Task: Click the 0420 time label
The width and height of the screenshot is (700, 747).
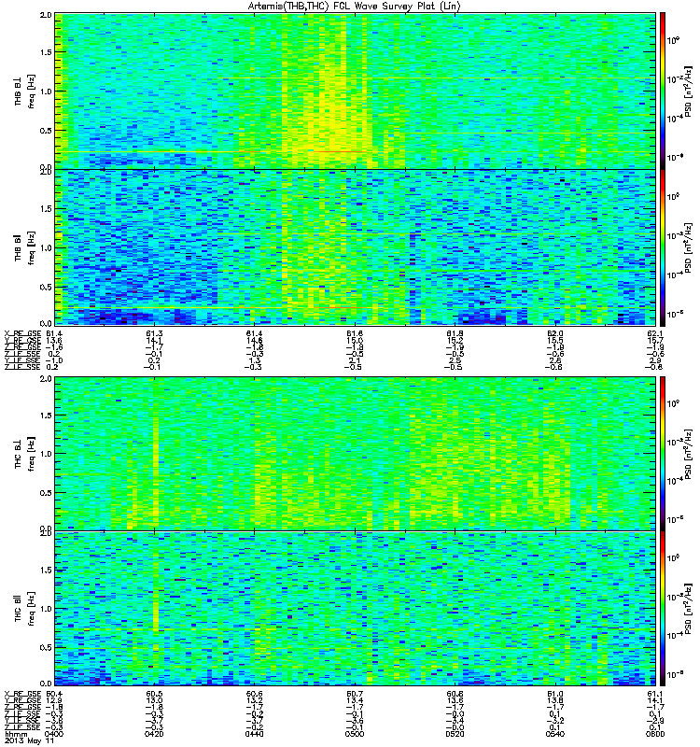Action: 154,734
